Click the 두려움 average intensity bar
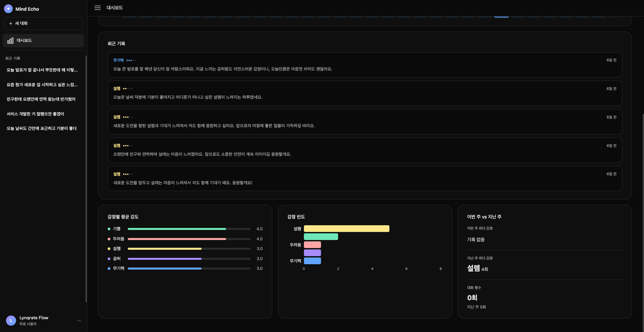 coord(189,239)
